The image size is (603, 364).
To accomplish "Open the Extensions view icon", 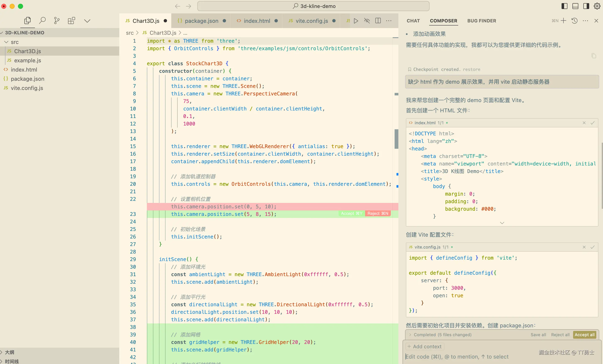I will [x=72, y=21].
